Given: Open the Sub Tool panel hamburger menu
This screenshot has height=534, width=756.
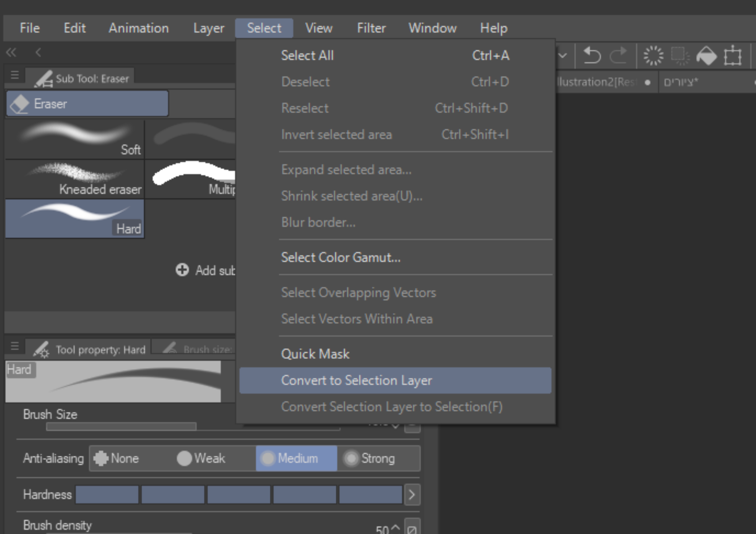Looking at the screenshot, I should point(15,75).
